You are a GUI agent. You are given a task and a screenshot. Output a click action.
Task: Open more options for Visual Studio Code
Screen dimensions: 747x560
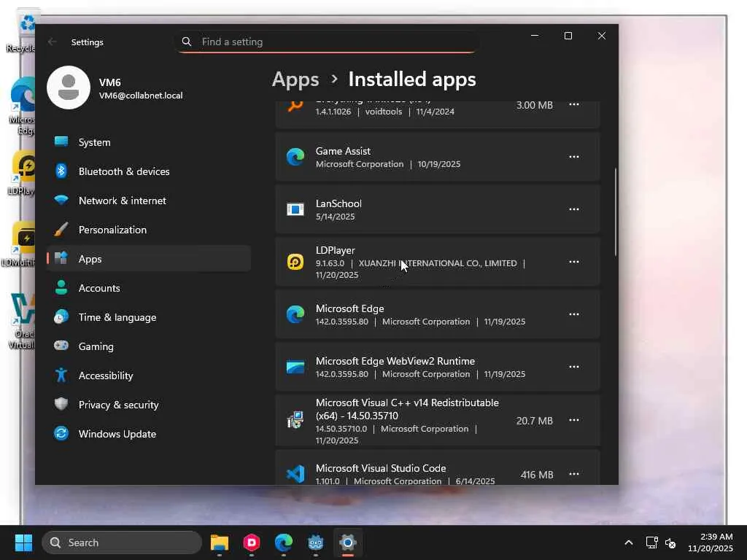[x=574, y=474]
